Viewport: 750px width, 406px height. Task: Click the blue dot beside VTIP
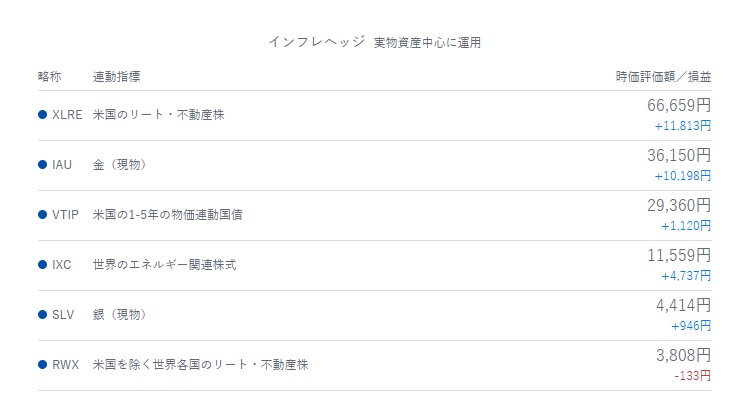click(43, 215)
